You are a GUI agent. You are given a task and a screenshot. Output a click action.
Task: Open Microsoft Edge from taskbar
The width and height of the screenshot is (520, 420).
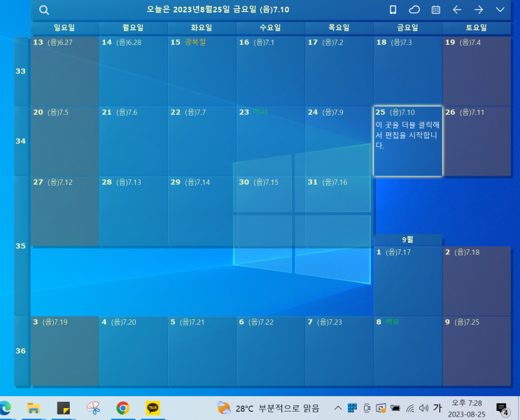tap(5, 408)
